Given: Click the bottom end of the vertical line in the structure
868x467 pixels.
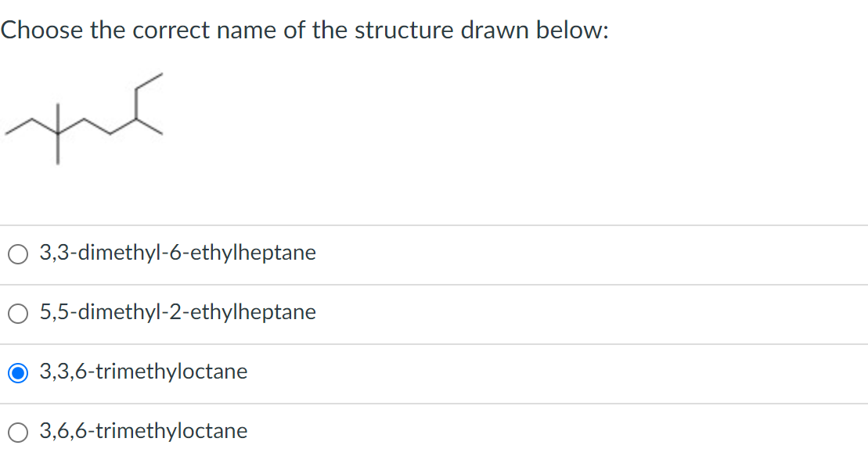Looking at the screenshot, I should [58, 163].
